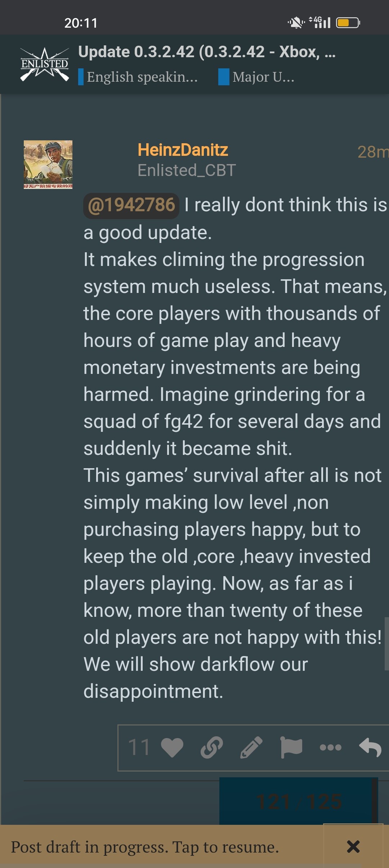Copy the post link via chain icon

[x=212, y=747]
